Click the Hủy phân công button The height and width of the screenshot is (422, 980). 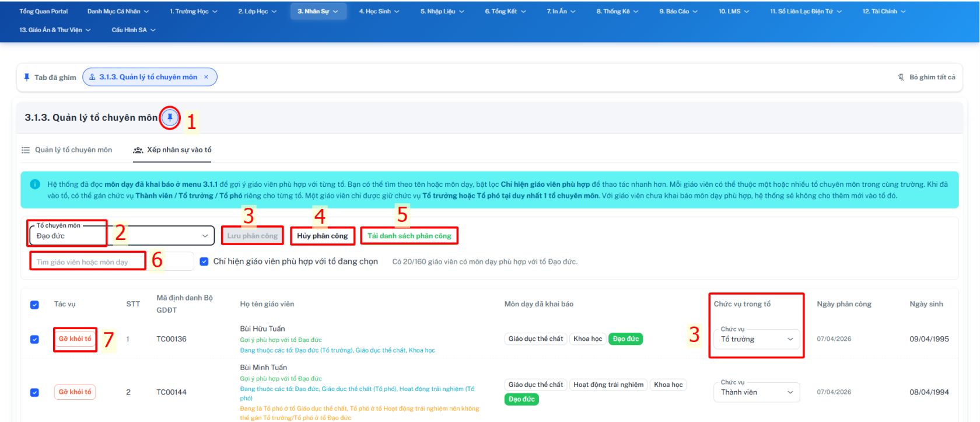coord(323,236)
